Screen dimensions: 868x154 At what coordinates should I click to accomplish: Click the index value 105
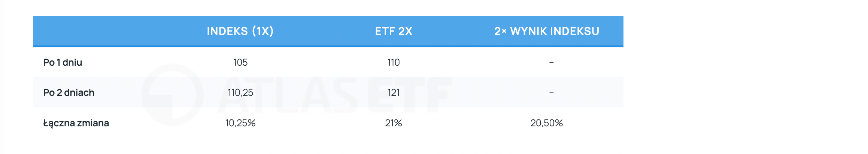(240, 62)
